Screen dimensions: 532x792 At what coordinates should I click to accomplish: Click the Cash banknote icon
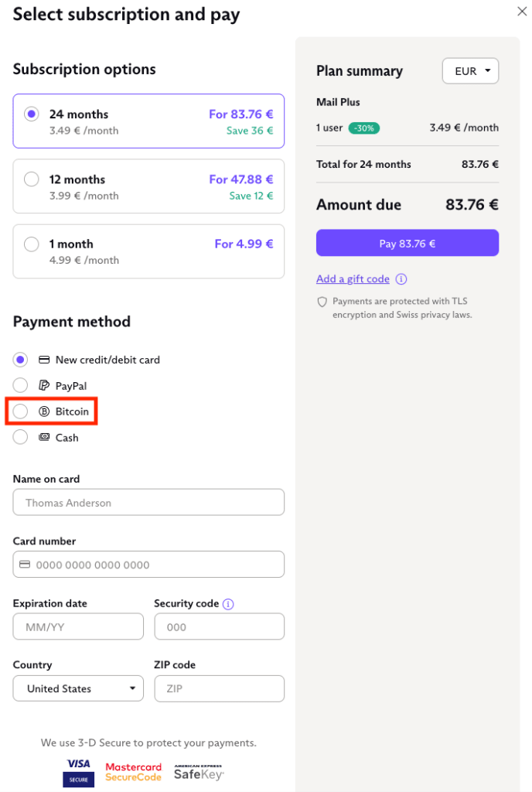click(44, 437)
